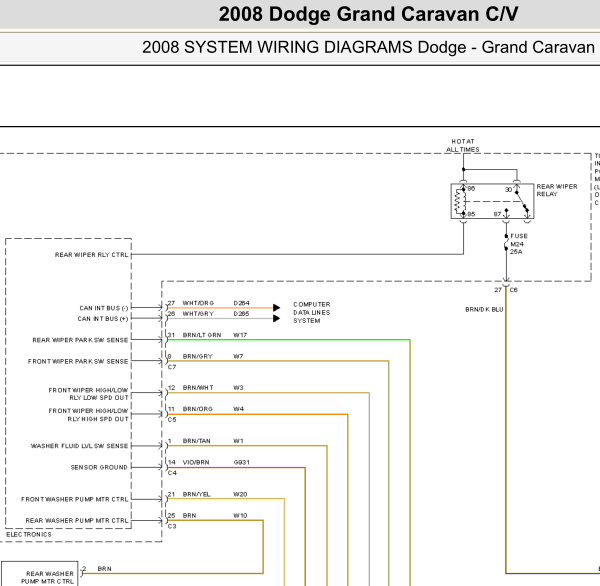
Task: Select circuit number 'D265'
Action: (x=241, y=313)
